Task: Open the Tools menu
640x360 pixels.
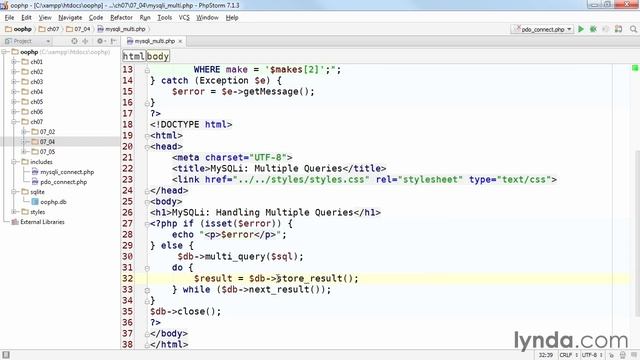Action: 164,18
